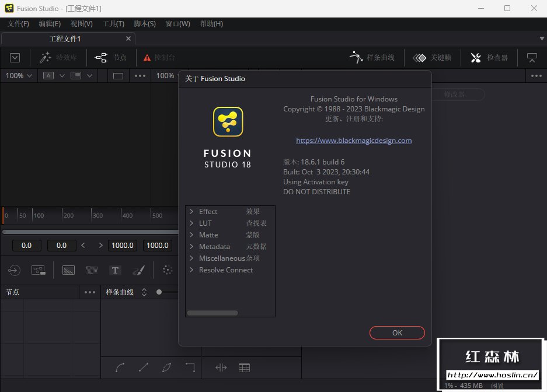Click the A buffer viewer icon
The image size is (547, 392).
point(48,76)
